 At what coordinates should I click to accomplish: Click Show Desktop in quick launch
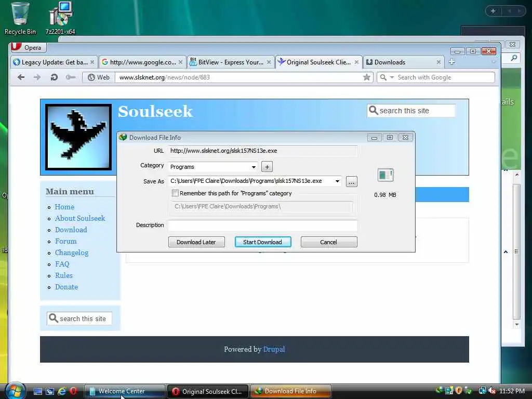tap(37, 391)
